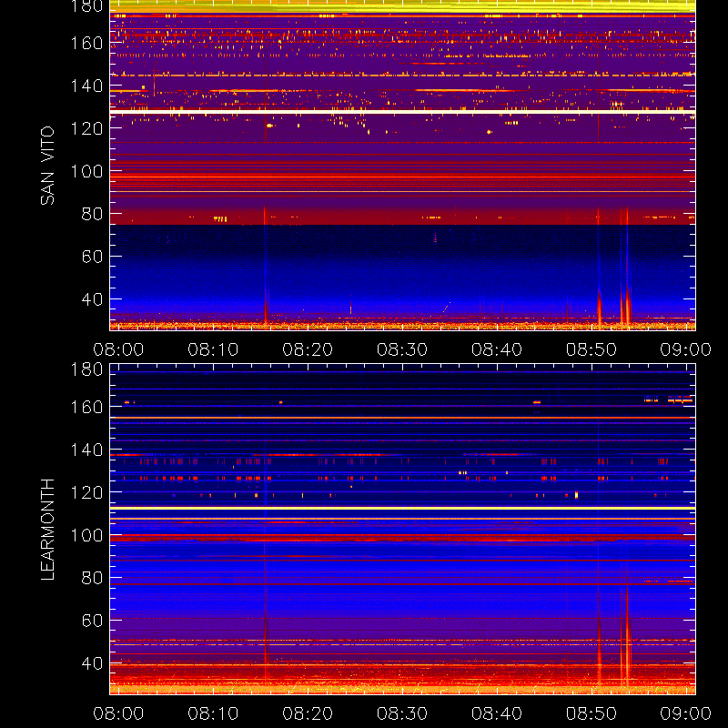Click the 08:20 time label under San Vito plot
The image size is (728, 728).
pos(308,349)
